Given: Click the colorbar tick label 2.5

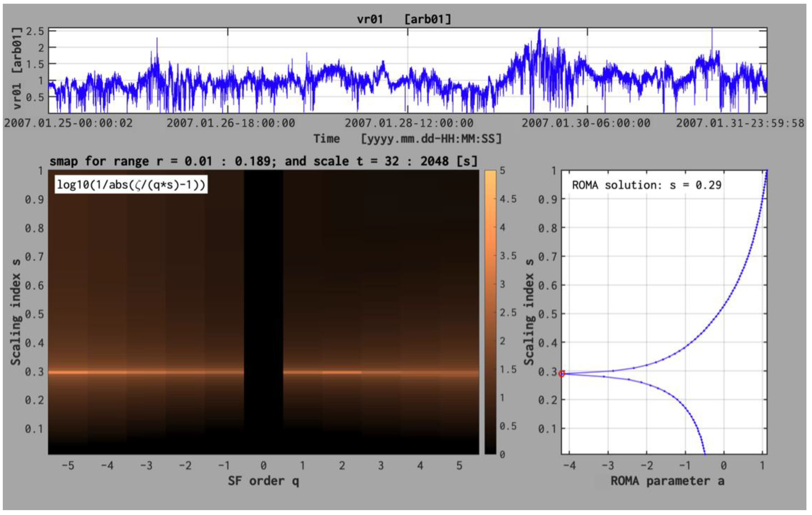Looking at the screenshot, I should point(508,312).
